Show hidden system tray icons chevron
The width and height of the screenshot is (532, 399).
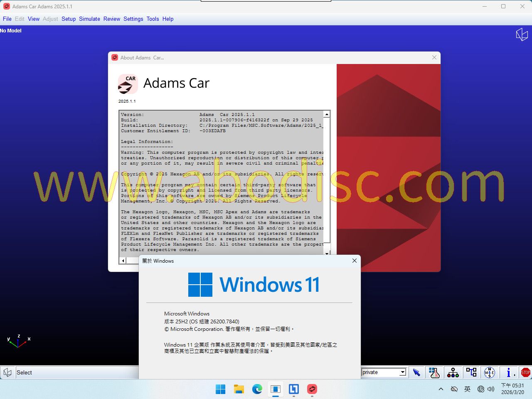[x=441, y=389]
